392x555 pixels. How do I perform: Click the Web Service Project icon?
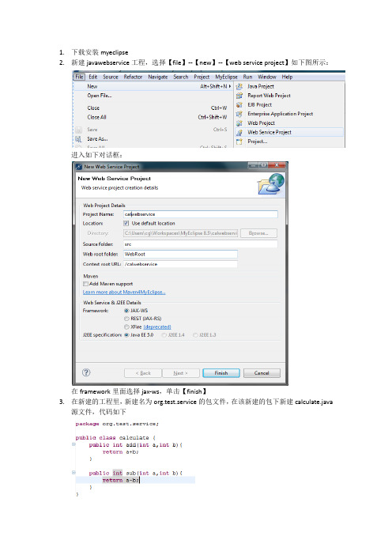pos(239,132)
